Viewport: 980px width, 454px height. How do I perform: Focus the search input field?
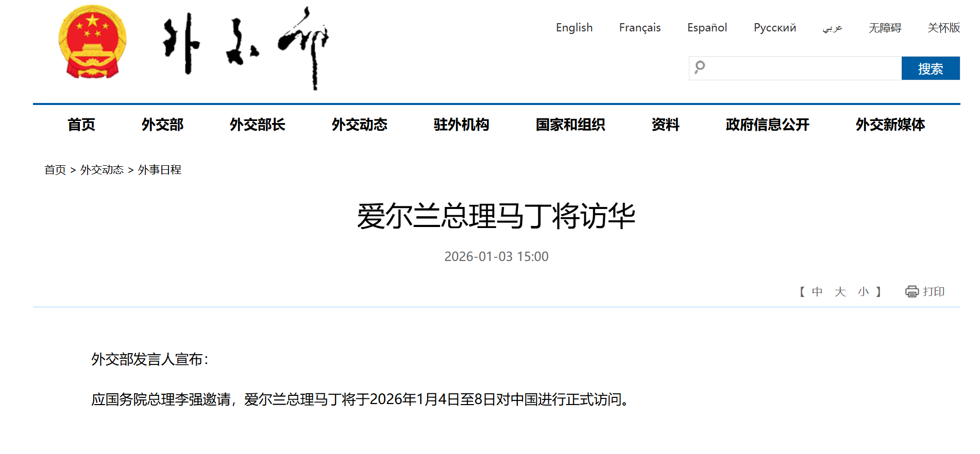tap(795, 68)
